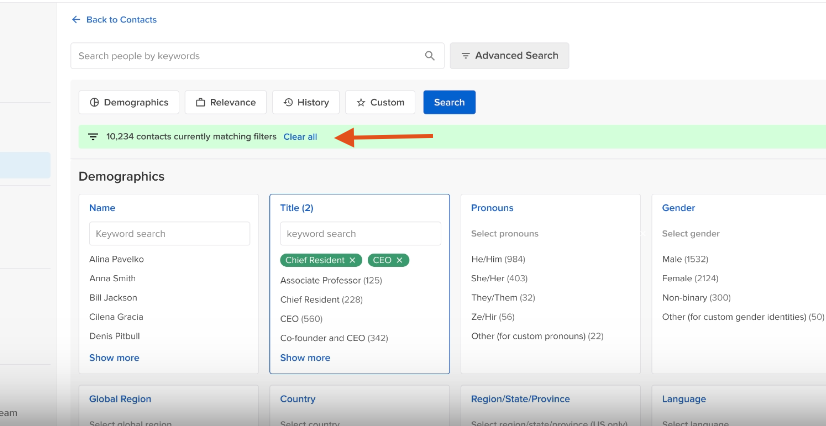Screen dimensions: 826x426
Task: Select CEO (560) title option
Action: [301, 319]
